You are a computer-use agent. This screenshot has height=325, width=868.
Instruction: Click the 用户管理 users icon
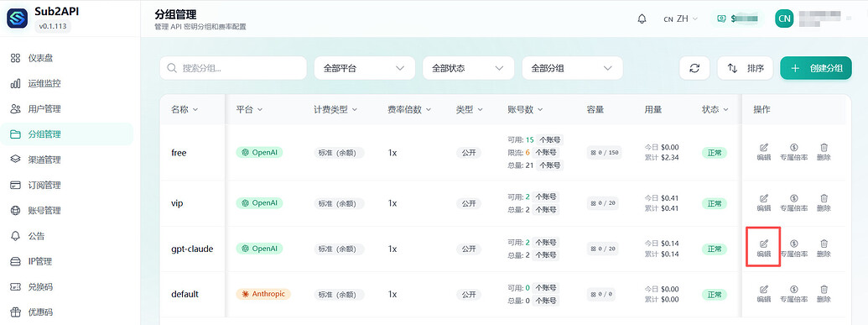[15, 109]
